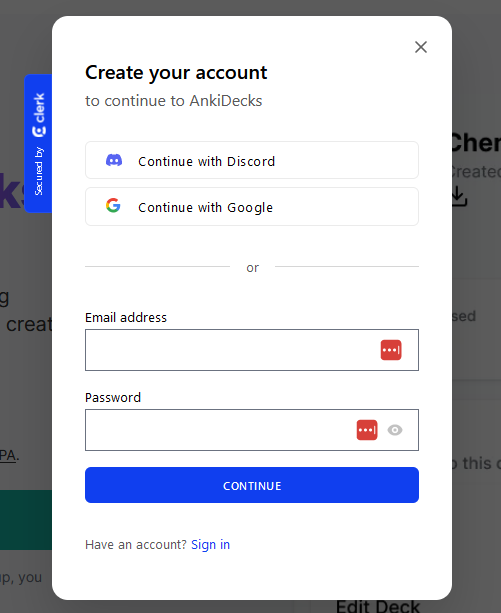The width and height of the screenshot is (501, 613).
Task: Click the Google logo icon
Action: tap(113, 206)
